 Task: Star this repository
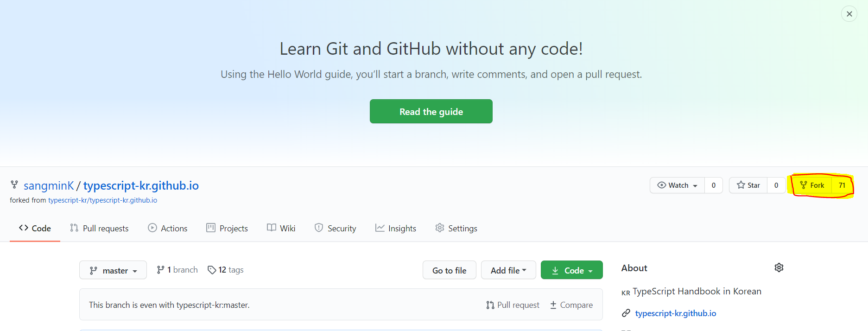pos(748,185)
